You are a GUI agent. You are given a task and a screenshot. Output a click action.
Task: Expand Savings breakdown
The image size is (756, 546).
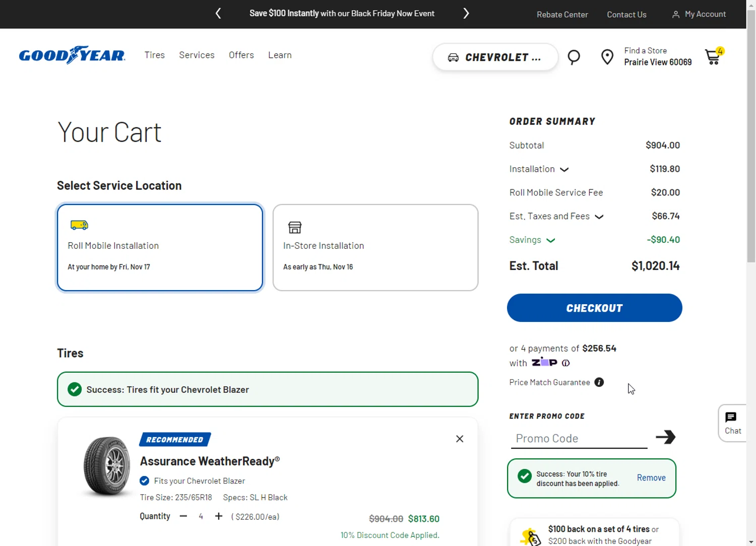551,240
